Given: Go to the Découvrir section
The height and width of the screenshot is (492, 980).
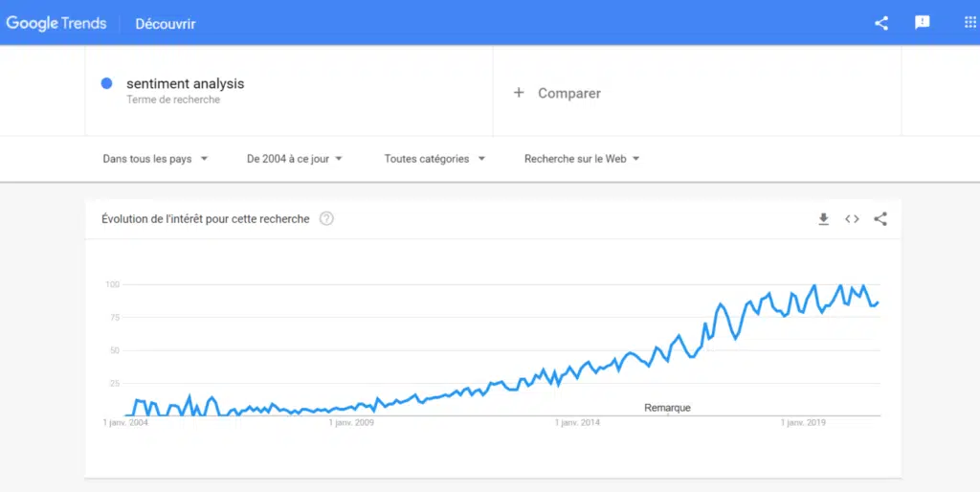Looking at the screenshot, I should point(166,24).
